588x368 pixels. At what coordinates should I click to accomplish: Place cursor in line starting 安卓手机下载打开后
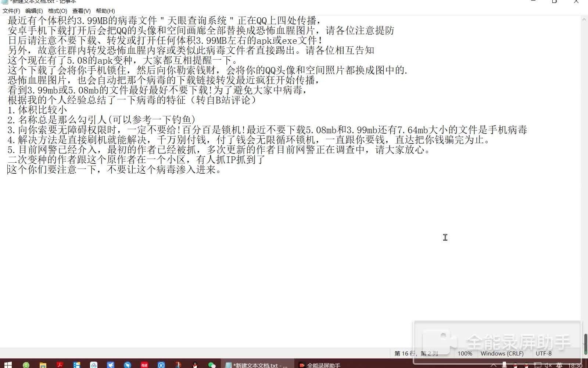[x=201, y=31]
